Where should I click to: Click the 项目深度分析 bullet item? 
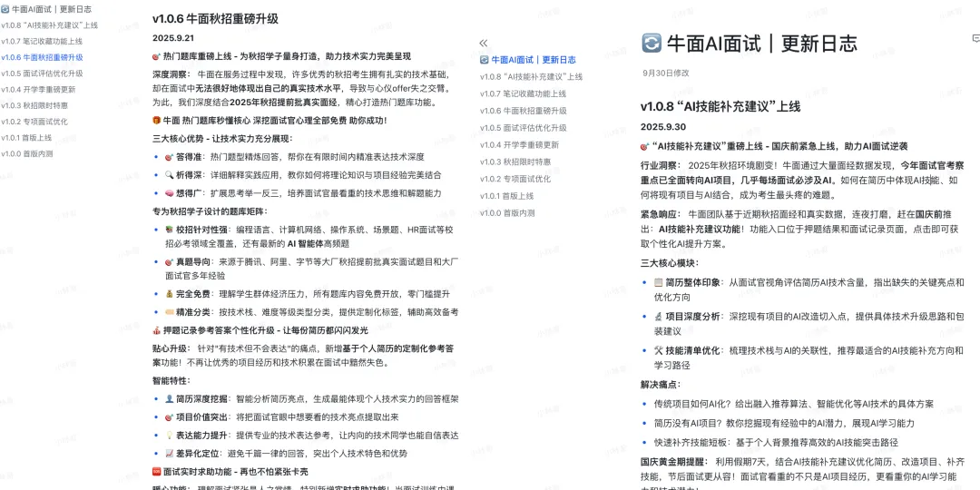point(808,324)
